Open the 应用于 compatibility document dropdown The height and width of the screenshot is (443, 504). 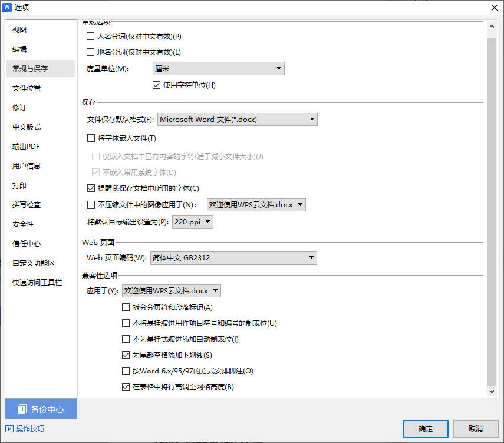171,291
